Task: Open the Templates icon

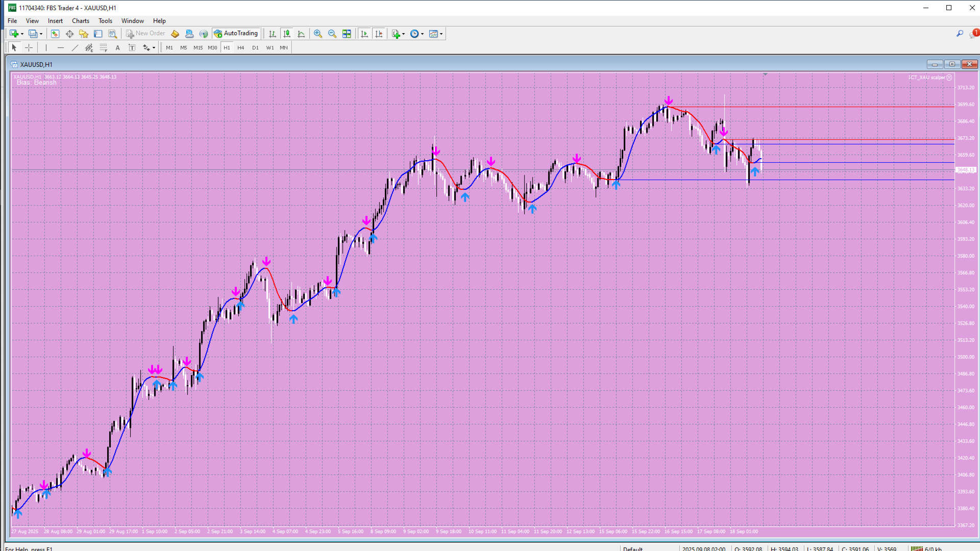Action: click(x=433, y=34)
